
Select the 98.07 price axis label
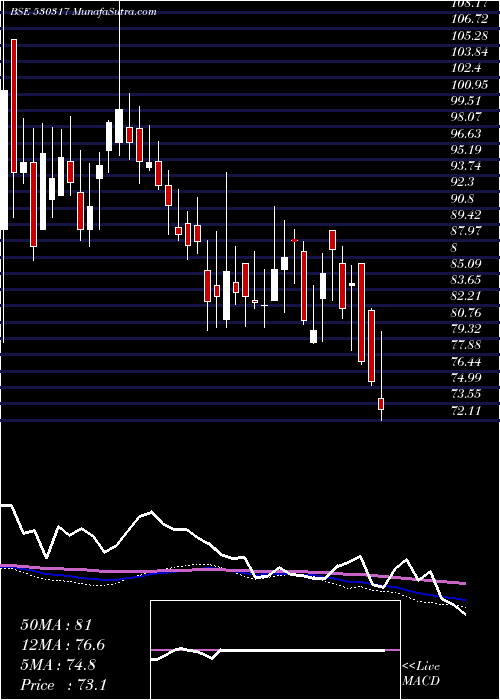tap(466, 117)
